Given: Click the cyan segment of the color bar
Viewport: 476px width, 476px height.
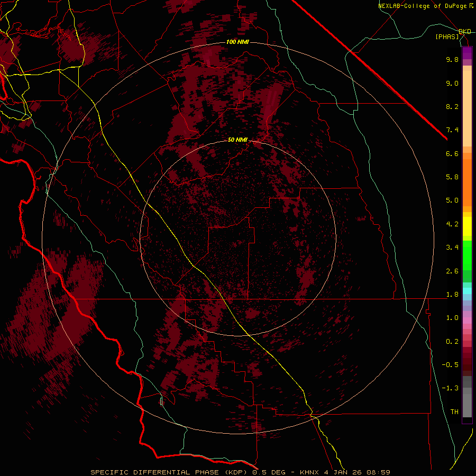Looking at the screenshot, I should pyautogui.click(x=467, y=291).
